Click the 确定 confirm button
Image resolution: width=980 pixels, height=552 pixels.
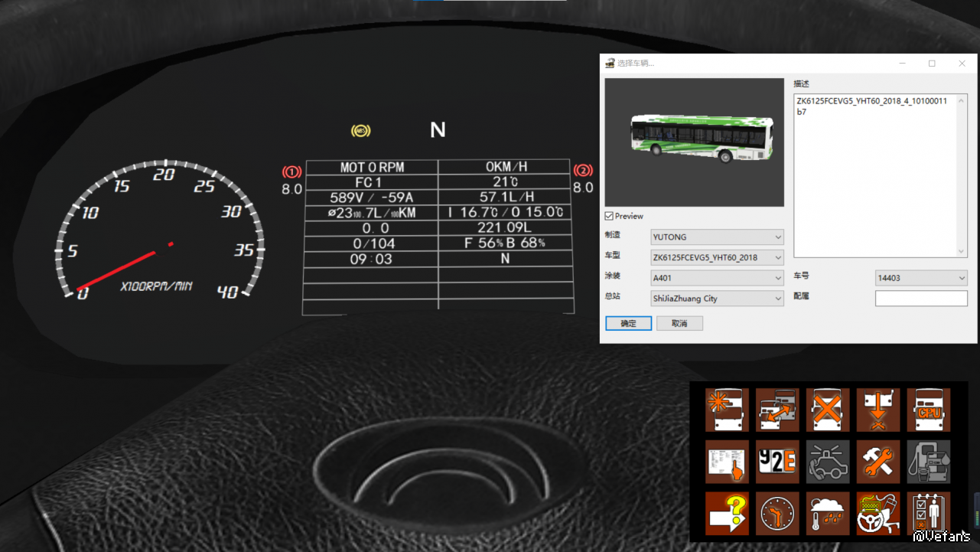628,324
